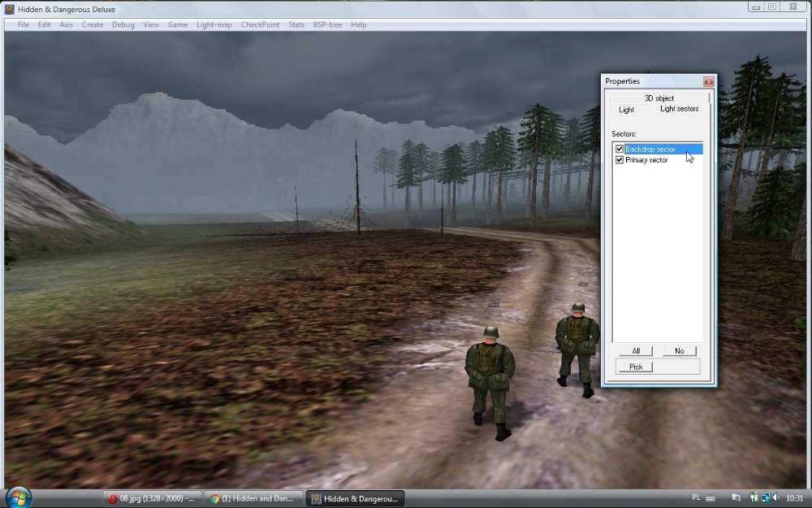Open the BSP-tree menu
Screen dimensions: 812x508
coord(327,25)
